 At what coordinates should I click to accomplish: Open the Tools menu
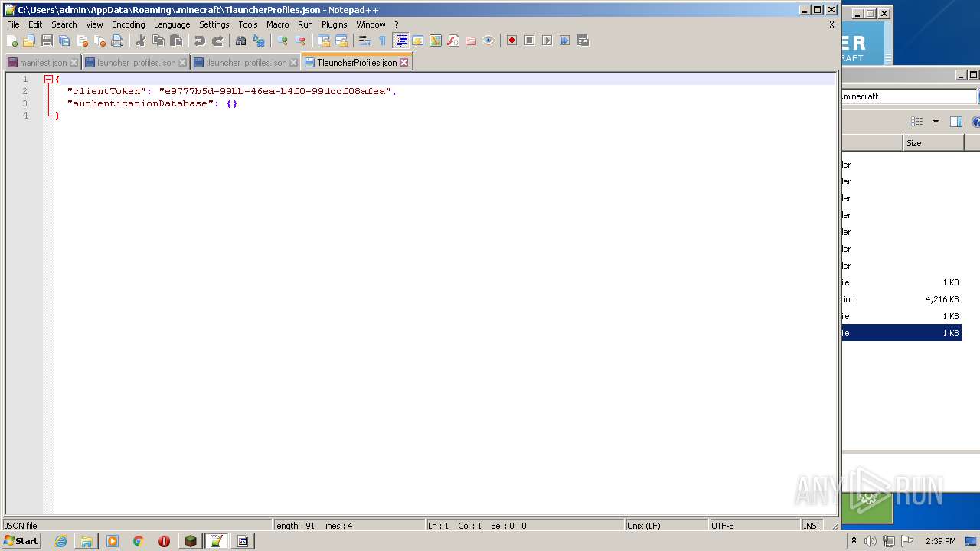248,24
